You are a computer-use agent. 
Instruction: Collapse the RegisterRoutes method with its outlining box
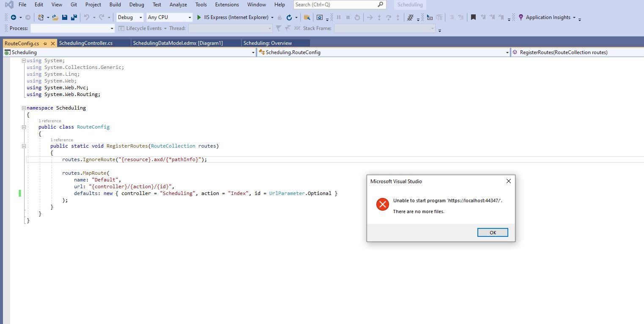24,146
